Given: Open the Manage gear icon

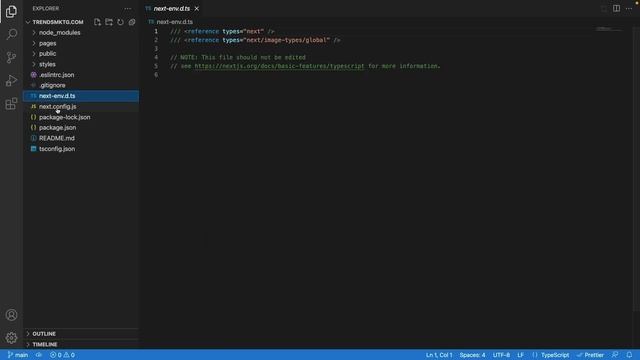Looking at the screenshot, I should tap(11, 338).
